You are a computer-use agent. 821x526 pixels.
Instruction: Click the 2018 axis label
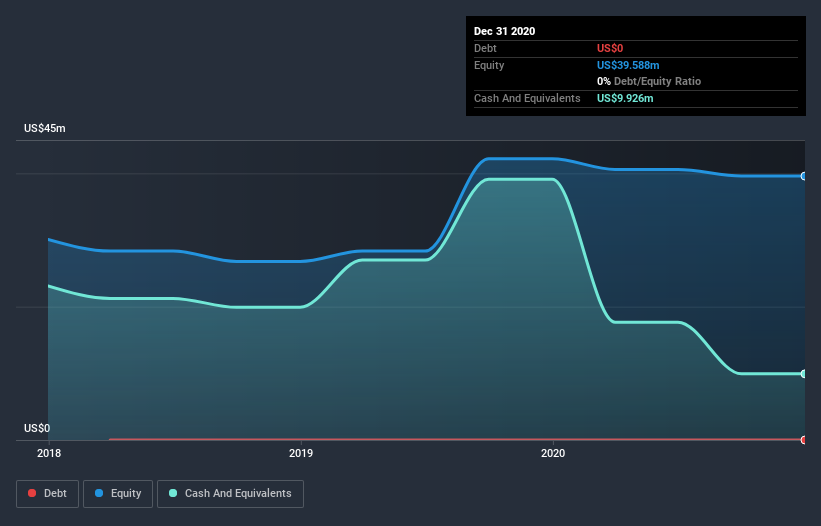click(49, 453)
